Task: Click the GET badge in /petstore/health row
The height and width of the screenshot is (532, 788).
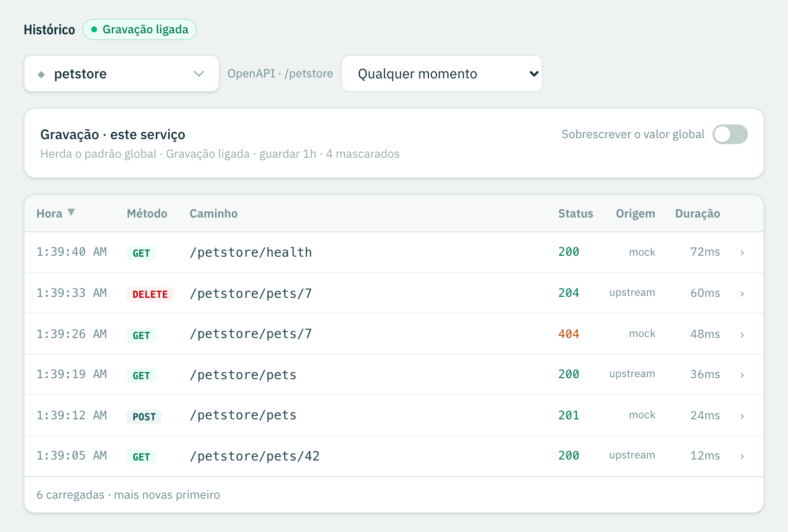Action: click(141, 253)
